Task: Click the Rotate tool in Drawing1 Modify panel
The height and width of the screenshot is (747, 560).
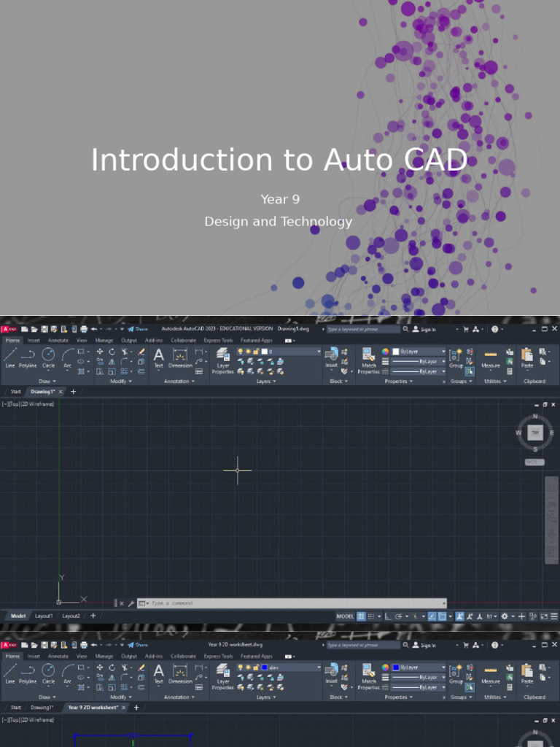Action: pyautogui.click(x=112, y=352)
